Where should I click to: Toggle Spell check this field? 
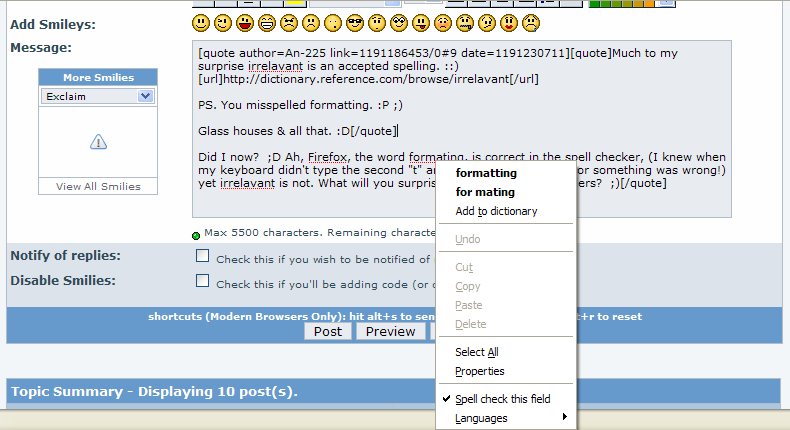(x=506, y=399)
